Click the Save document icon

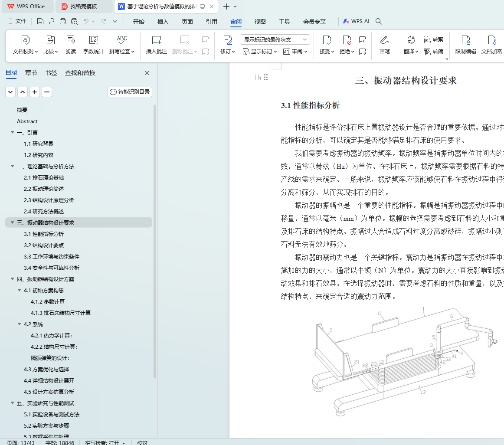pos(40,21)
